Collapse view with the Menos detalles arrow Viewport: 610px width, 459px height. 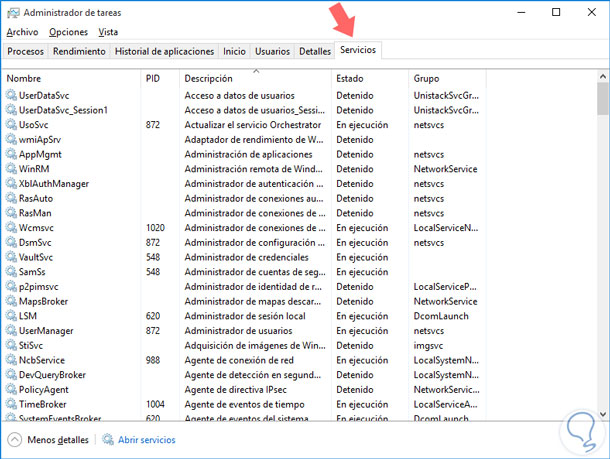(14, 440)
